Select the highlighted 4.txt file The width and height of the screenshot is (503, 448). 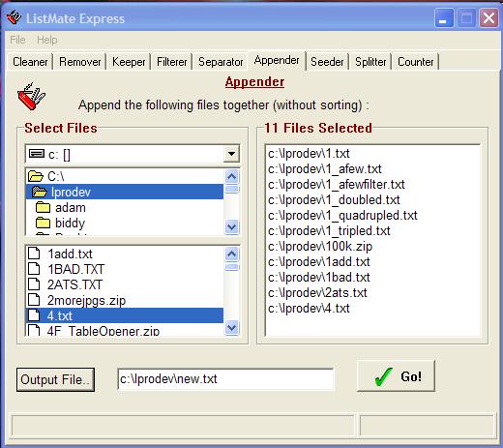[x=124, y=315]
